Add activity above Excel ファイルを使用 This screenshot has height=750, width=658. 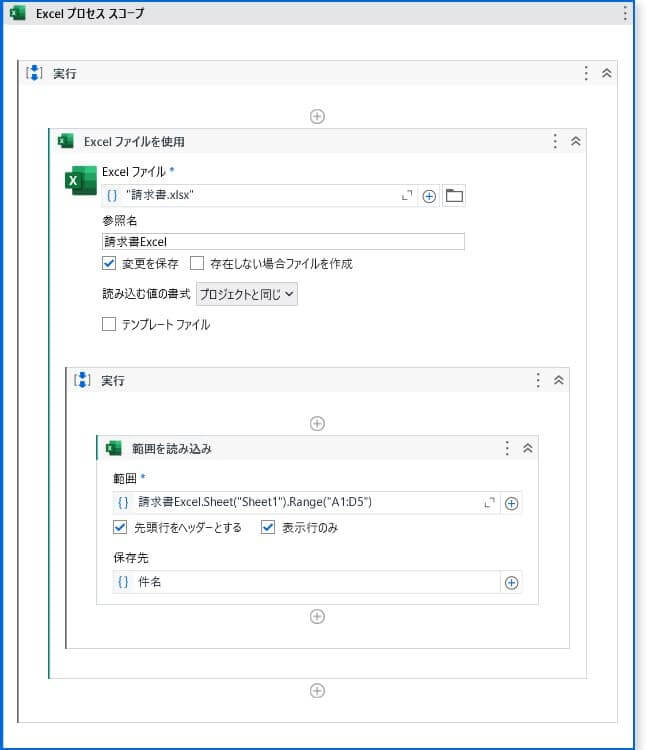pyautogui.click(x=317, y=116)
